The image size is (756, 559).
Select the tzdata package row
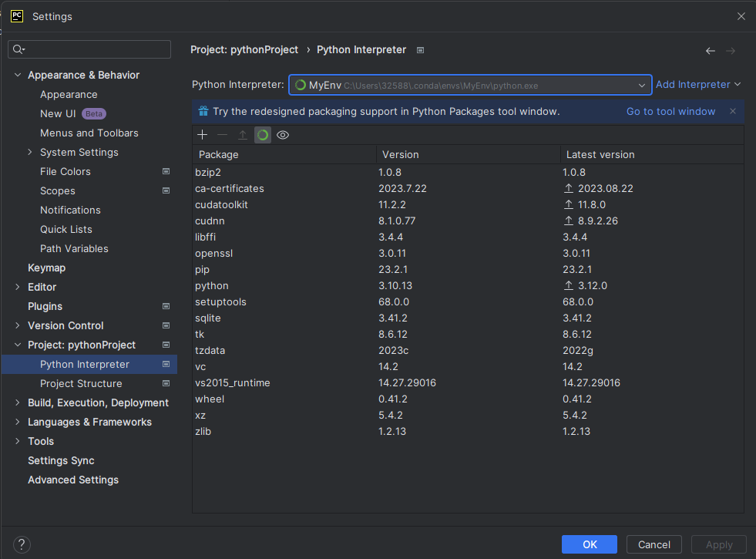(x=468, y=351)
